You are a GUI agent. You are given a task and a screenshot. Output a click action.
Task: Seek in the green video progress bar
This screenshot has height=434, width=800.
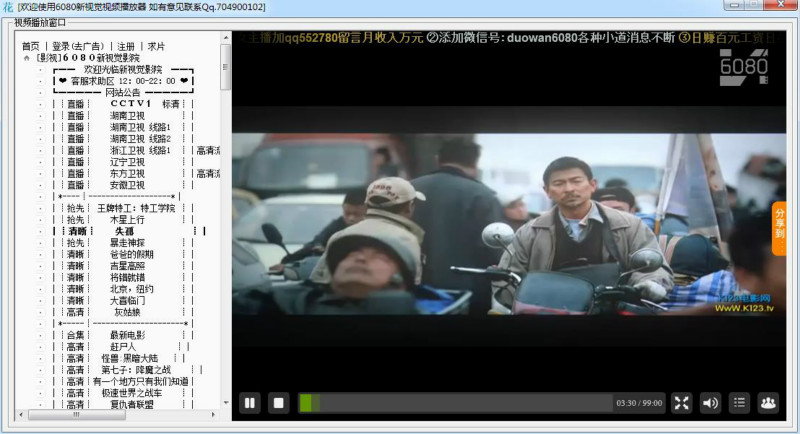click(x=456, y=403)
